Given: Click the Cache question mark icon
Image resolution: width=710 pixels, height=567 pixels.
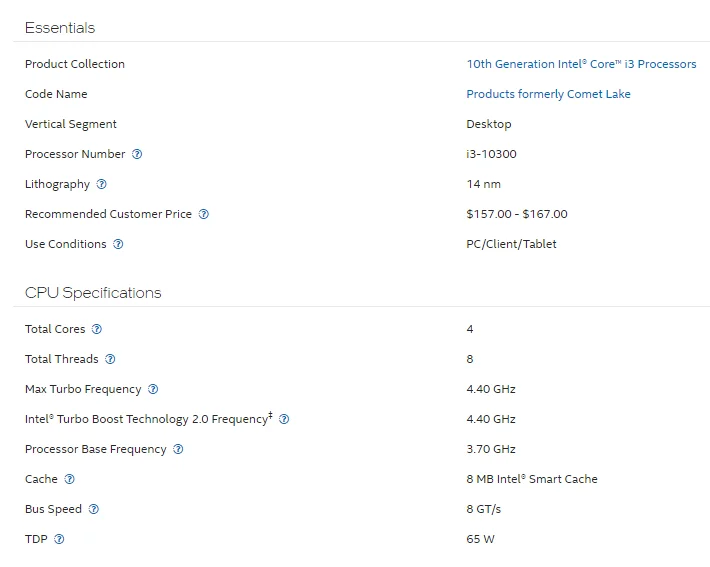Looking at the screenshot, I should [69, 479].
